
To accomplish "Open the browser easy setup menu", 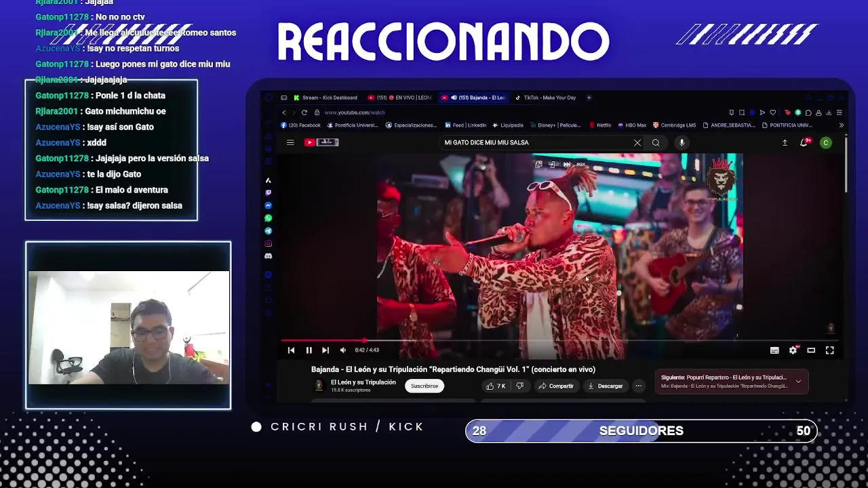I will (x=840, y=113).
